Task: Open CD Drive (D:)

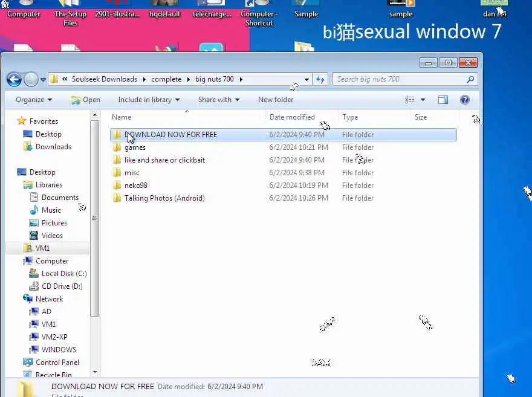Action: pyautogui.click(x=62, y=286)
